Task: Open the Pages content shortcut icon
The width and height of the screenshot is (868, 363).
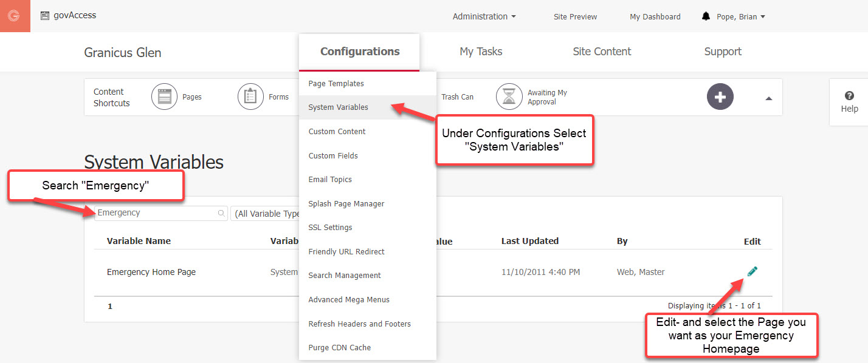Action: [164, 97]
